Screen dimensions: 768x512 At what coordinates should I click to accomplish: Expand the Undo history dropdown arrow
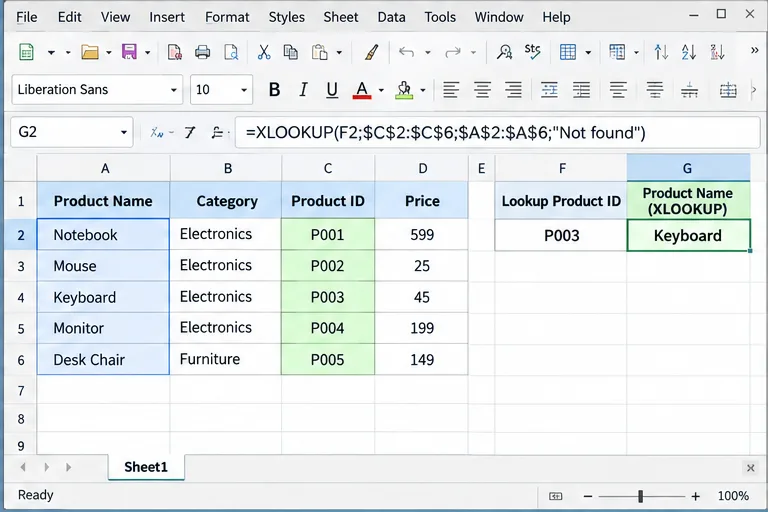tap(428, 52)
